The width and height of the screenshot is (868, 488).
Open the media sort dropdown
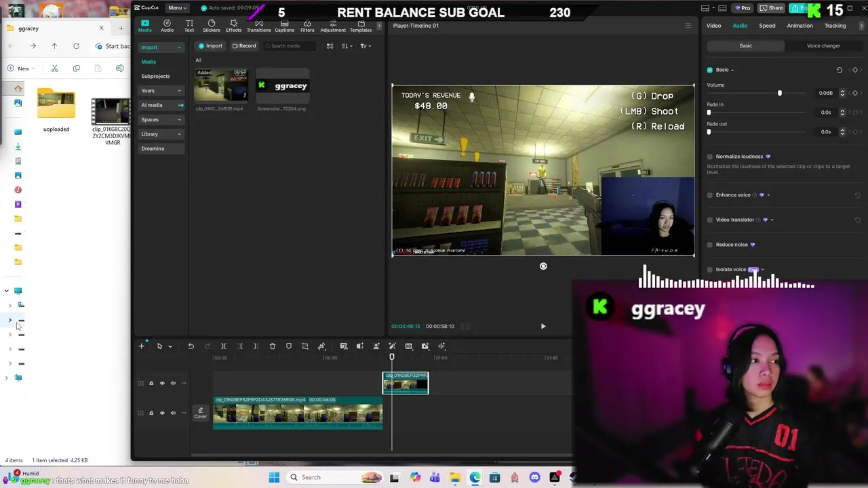click(347, 46)
